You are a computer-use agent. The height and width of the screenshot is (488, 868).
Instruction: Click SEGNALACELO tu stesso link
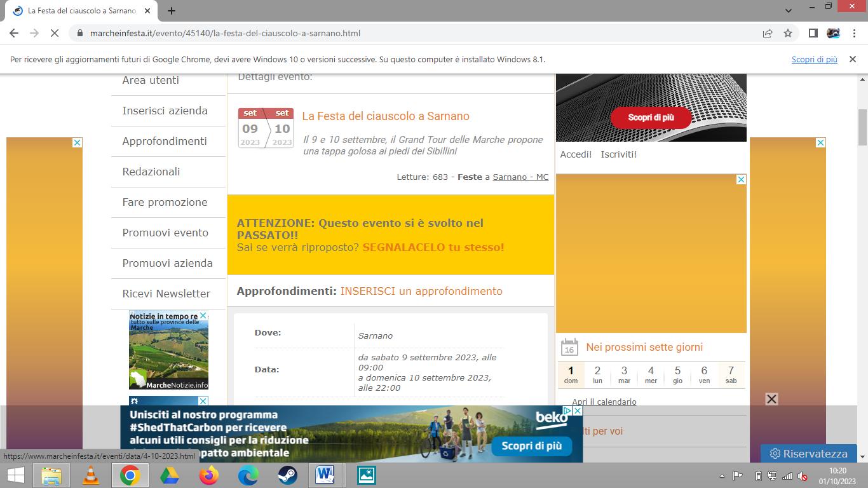[x=433, y=247]
